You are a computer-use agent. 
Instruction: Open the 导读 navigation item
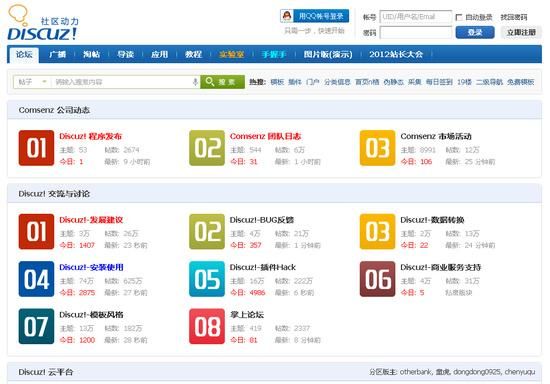(125, 54)
